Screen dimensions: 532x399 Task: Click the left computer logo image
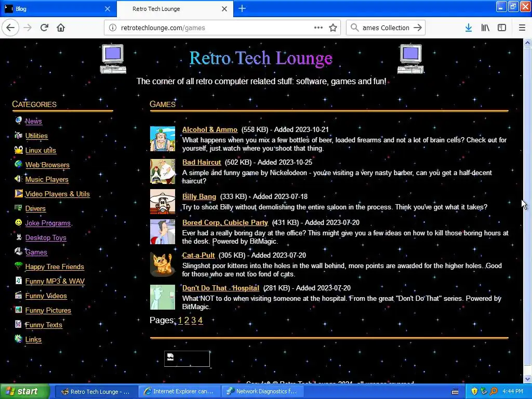pos(113,59)
